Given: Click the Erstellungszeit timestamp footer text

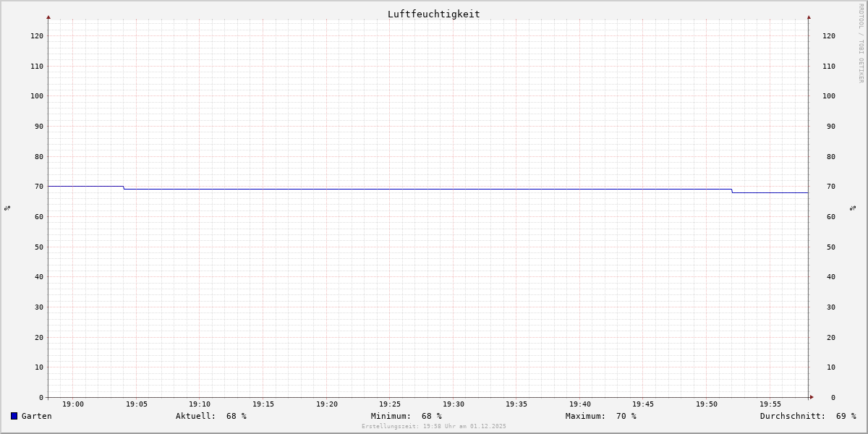Looking at the screenshot, I should (434, 426).
